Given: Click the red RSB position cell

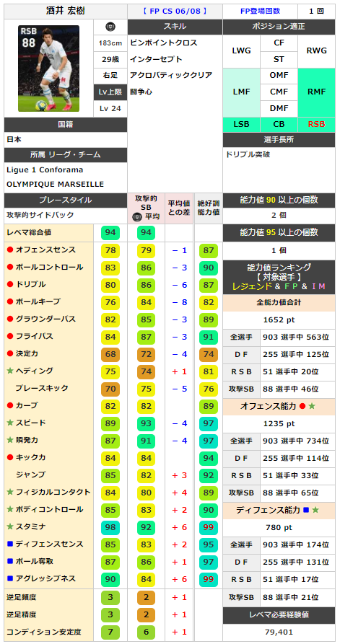Looking at the screenshot, I should (x=317, y=124).
